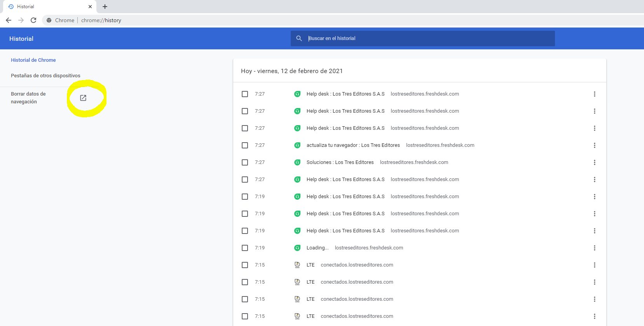The height and width of the screenshot is (326, 644).
Task: Open the Help desk link just below Soluciones
Action: (x=346, y=180)
